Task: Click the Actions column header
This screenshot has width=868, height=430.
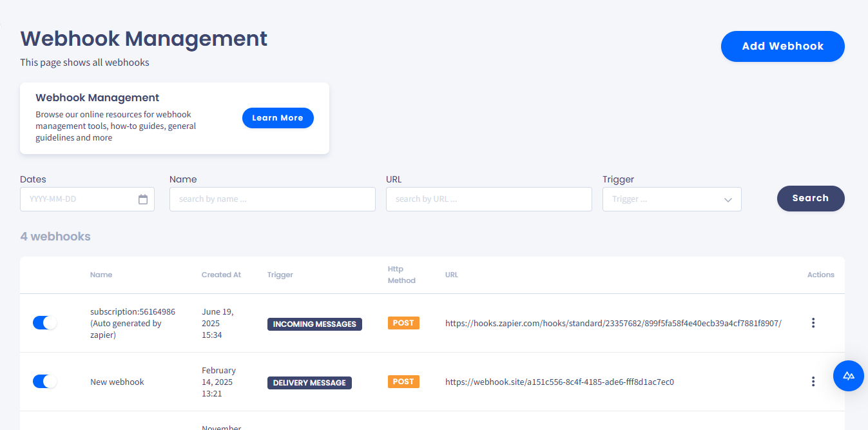Action: [821, 275]
